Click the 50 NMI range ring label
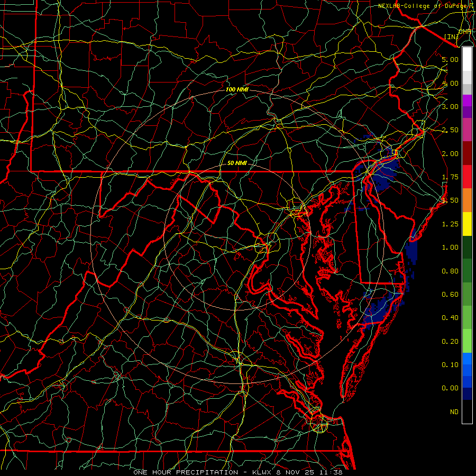 click(x=237, y=163)
